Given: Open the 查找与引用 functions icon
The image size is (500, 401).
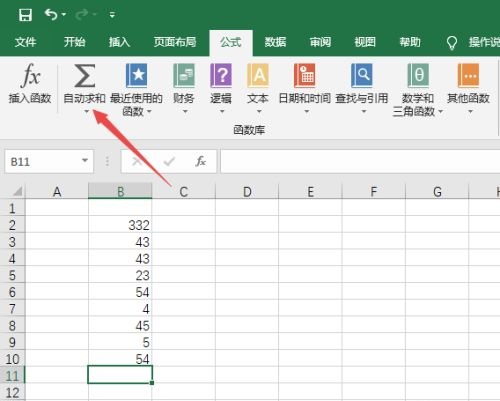Looking at the screenshot, I should click(x=362, y=76).
